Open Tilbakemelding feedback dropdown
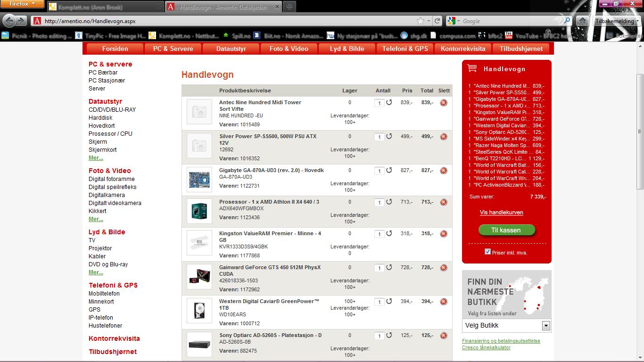Viewport: 644px width, 362px height. coord(617,21)
